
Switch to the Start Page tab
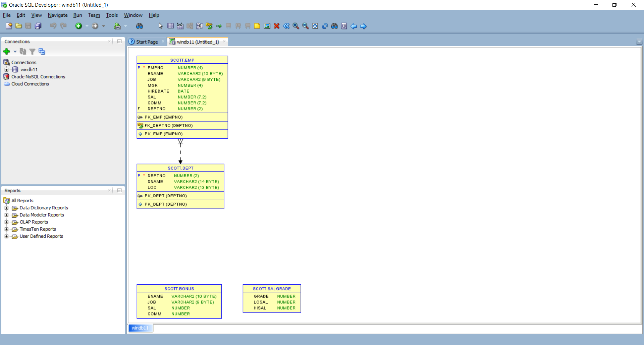[x=145, y=42]
